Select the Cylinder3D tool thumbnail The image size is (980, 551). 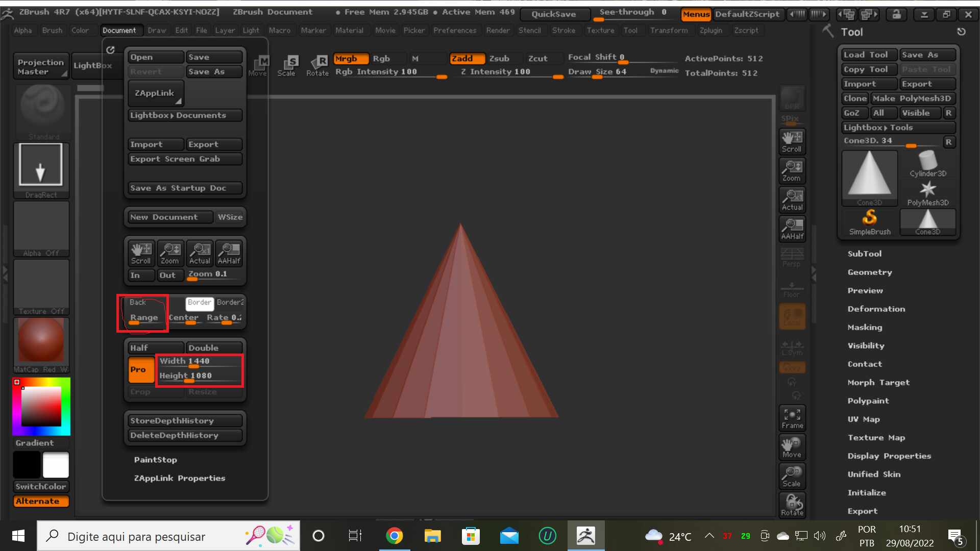(x=928, y=164)
